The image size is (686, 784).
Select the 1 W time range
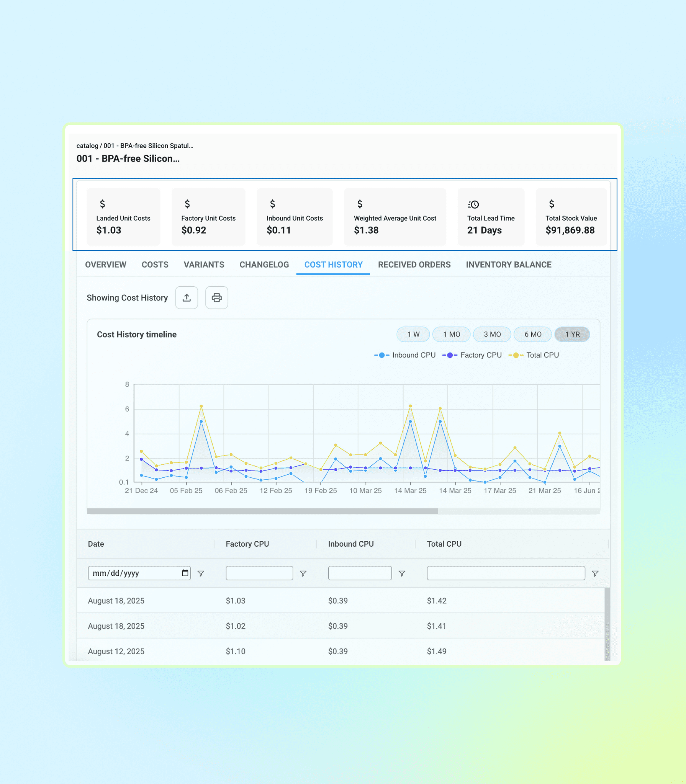coord(413,334)
